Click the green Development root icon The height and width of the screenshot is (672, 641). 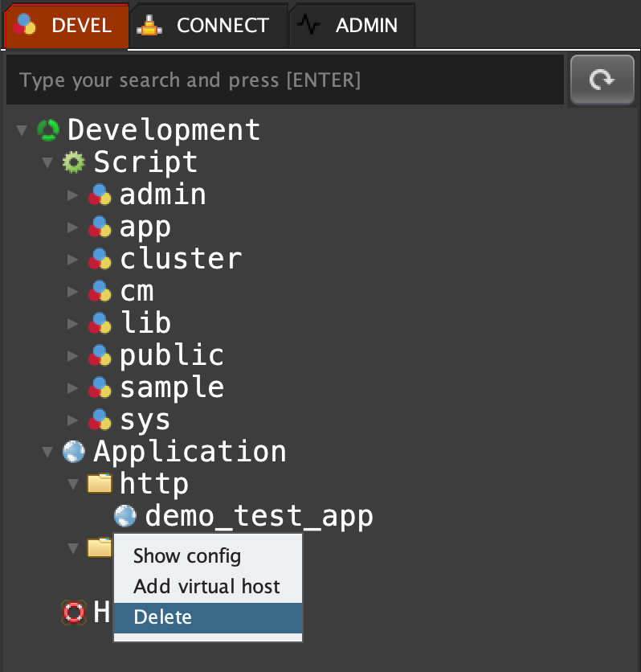click(x=48, y=130)
